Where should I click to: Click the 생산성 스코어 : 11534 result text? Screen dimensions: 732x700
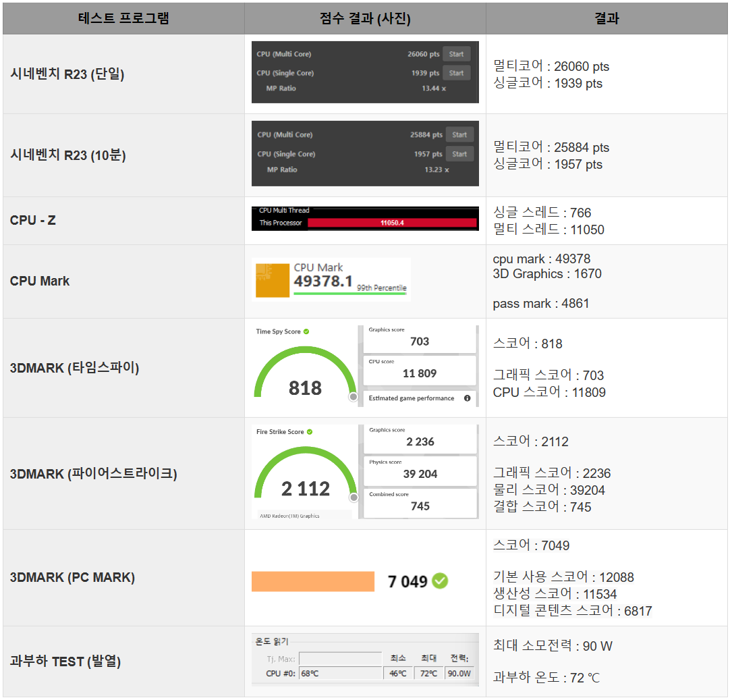click(555, 594)
